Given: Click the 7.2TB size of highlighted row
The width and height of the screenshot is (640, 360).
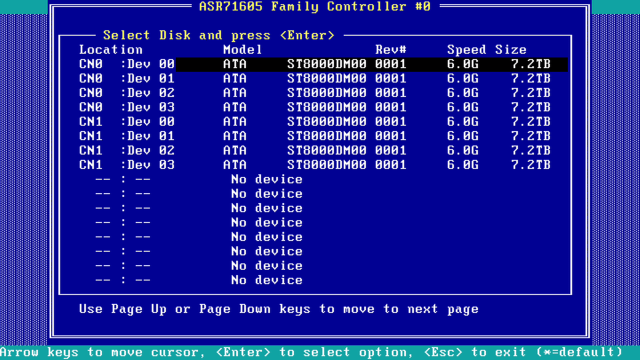Looking at the screenshot, I should (531, 64).
